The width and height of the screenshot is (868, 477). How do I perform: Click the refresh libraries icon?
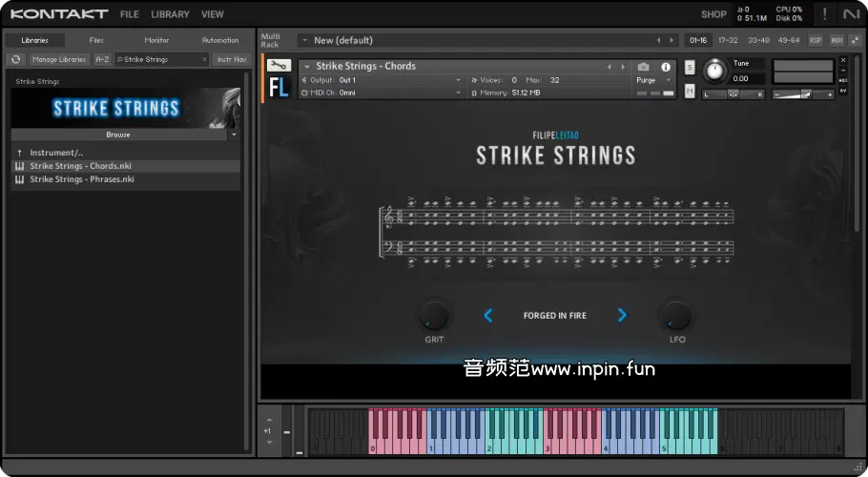click(x=16, y=59)
